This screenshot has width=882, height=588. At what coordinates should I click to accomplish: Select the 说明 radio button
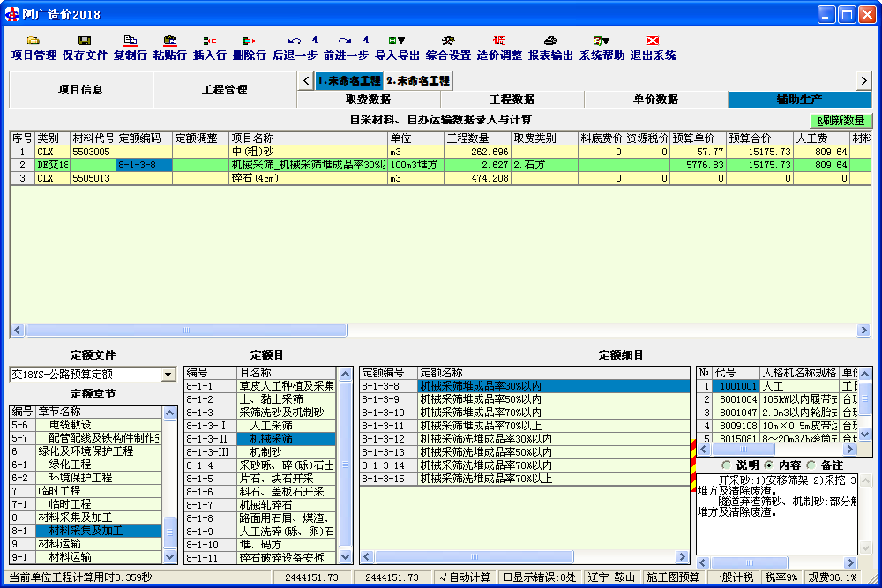pyautogui.click(x=726, y=465)
